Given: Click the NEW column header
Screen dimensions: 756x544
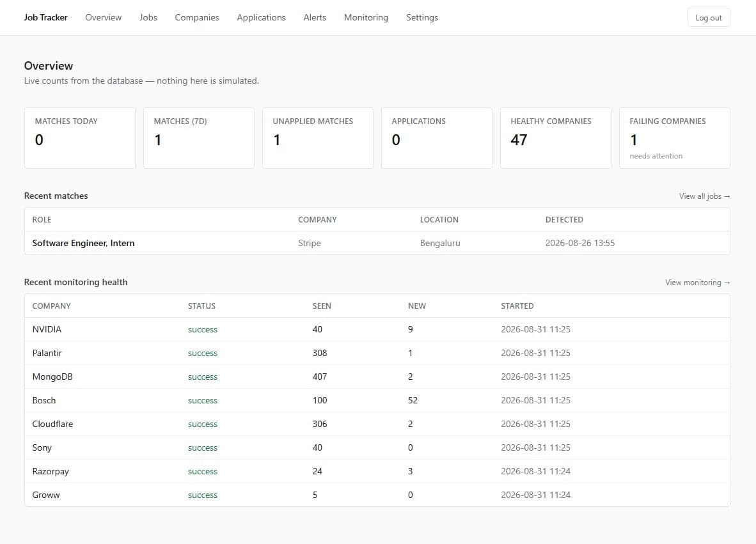Looking at the screenshot, I should click(417, 306).
